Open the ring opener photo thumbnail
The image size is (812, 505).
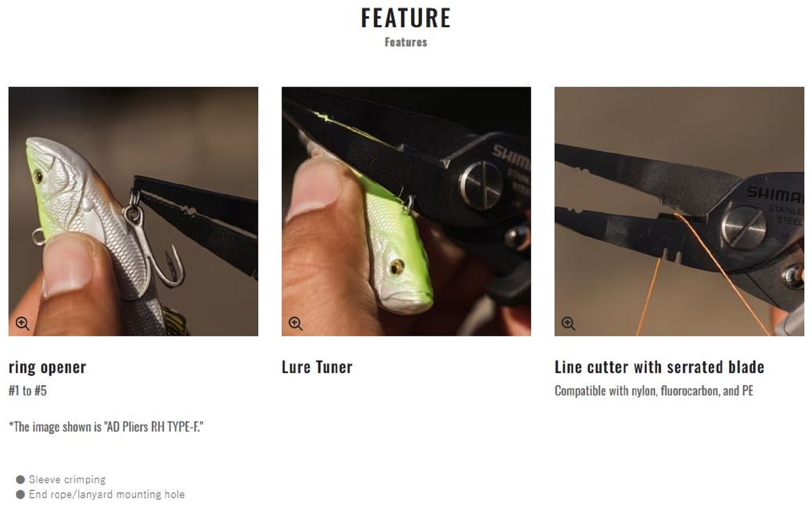tap(133, 211)
